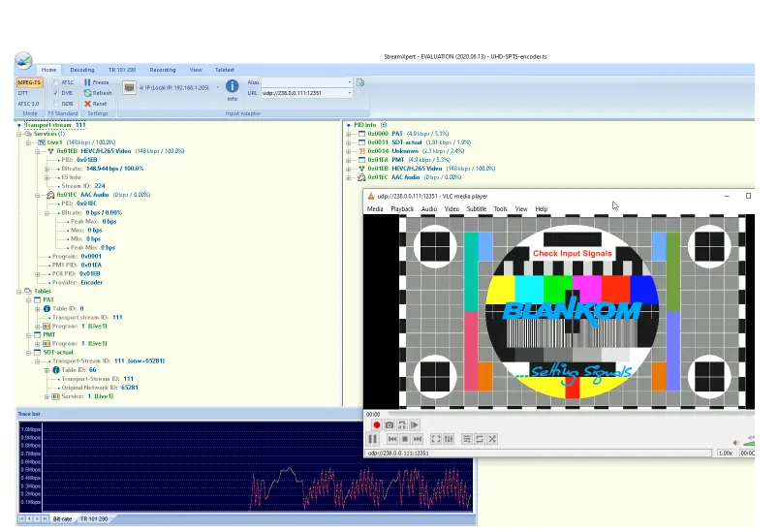Screen dimensions: 779x532
Task: Click the VLC playback speed 1.00x indicator
Action: 726,453
